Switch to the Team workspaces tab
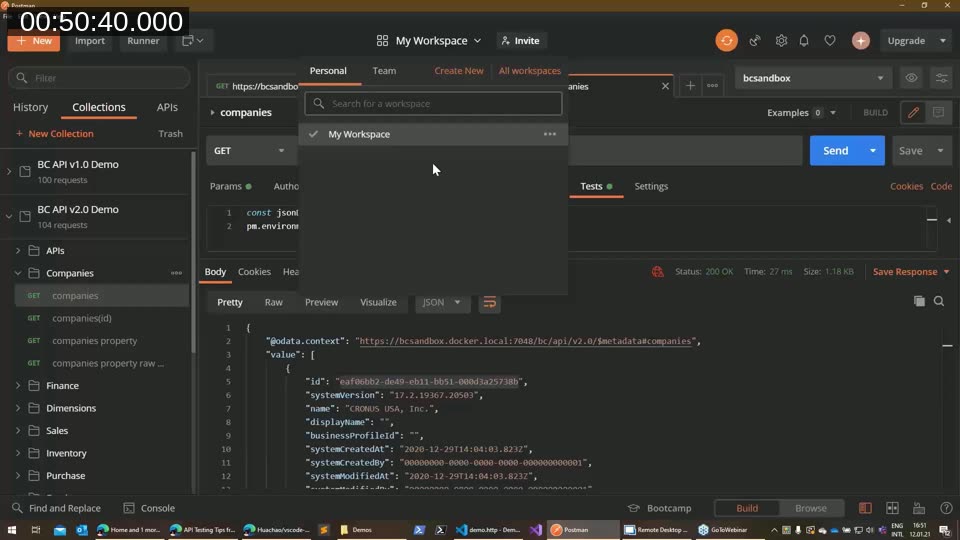Screen dimensions: 960x540 click(x=384, y=71)
